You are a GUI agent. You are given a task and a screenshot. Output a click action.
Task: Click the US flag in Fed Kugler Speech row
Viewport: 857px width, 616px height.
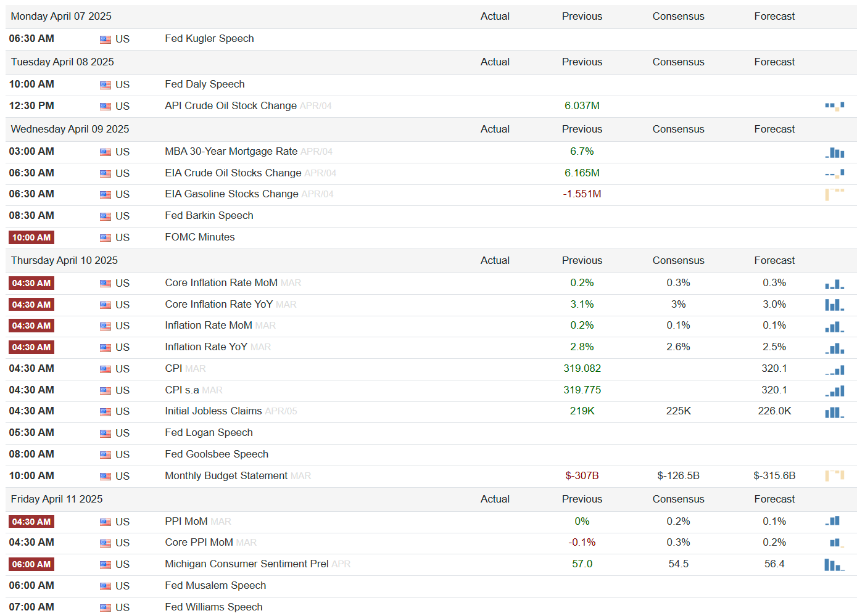106,39
